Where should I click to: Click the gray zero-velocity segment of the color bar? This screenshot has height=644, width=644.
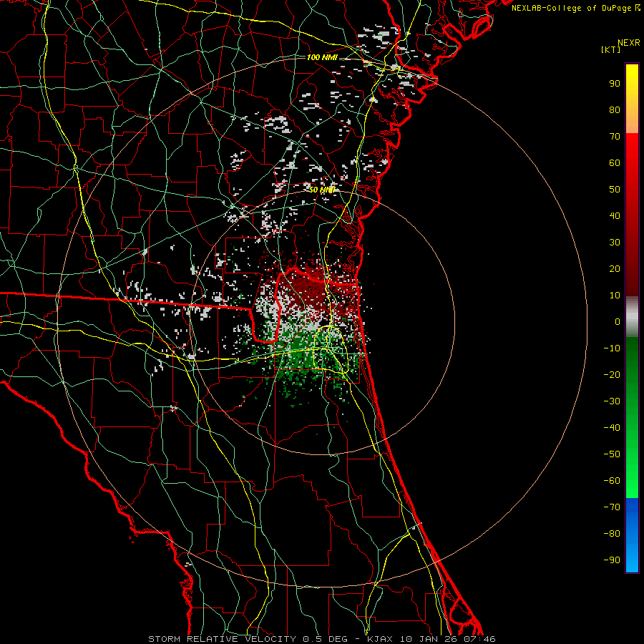tap(632, 317)
